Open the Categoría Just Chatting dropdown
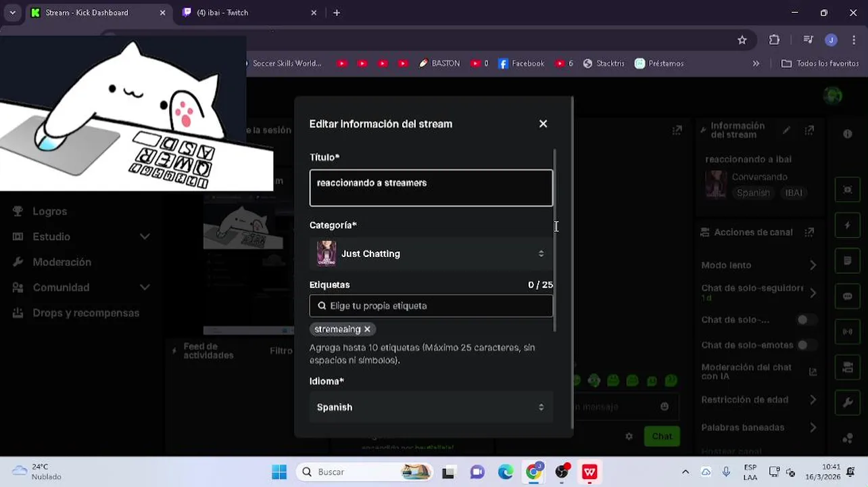This screenshot has width=868, height=487. (431, 254)
